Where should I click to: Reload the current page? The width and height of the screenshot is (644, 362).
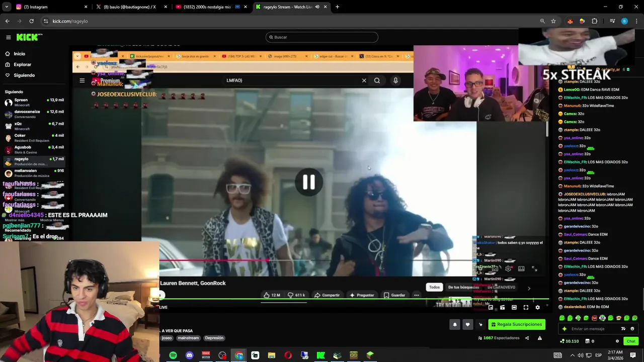coord(31,21)
